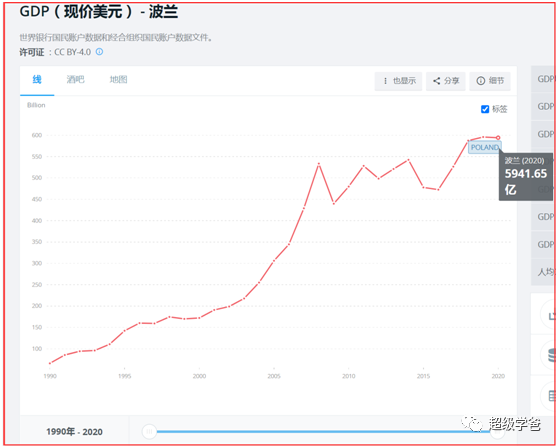Click the left handle of year range slider
Image resolution: width=558 pixels, height=448 pixels.
[x=149, y=432]
